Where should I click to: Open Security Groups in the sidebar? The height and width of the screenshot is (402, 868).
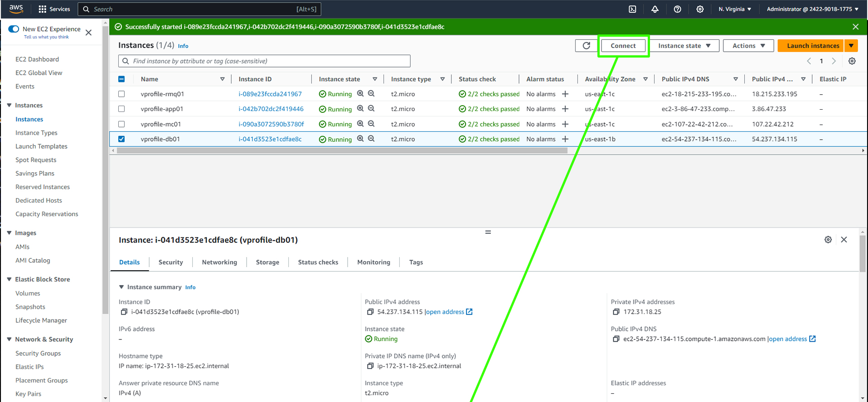(x=38, y=354)
